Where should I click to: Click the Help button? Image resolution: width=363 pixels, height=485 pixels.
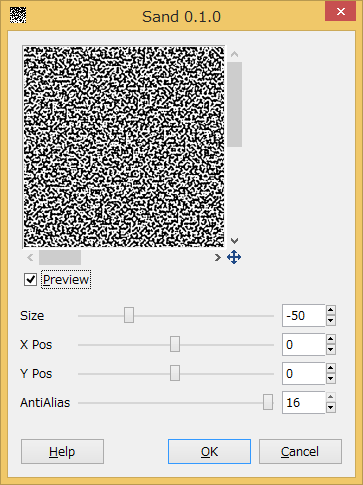click(x=62, y=452)
